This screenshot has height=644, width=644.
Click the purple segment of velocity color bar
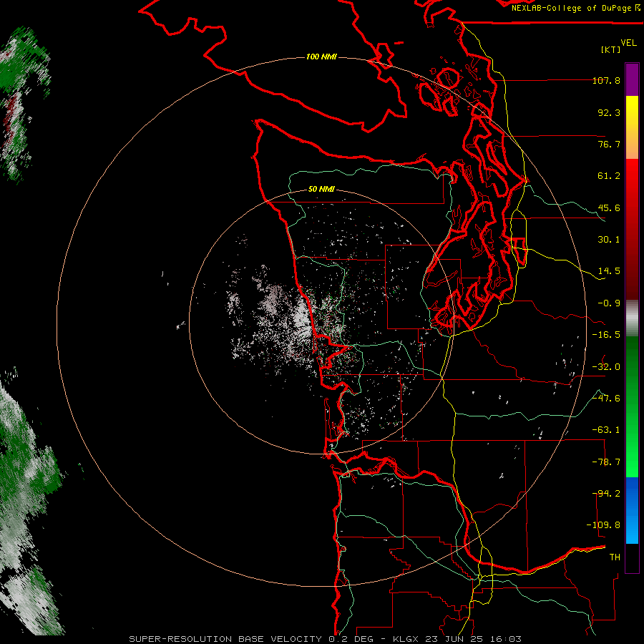click(632, 80)
